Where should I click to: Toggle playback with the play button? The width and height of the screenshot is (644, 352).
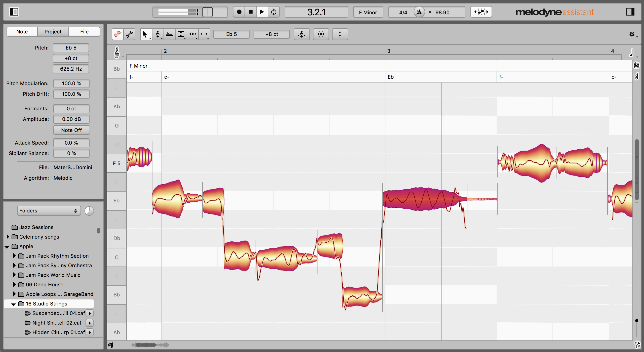tap(262, 12)
